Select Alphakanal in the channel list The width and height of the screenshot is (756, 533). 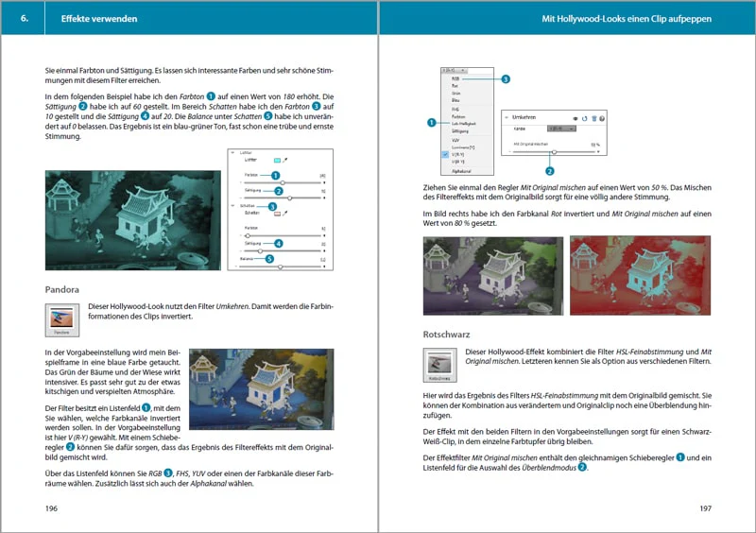click(461, 171)
